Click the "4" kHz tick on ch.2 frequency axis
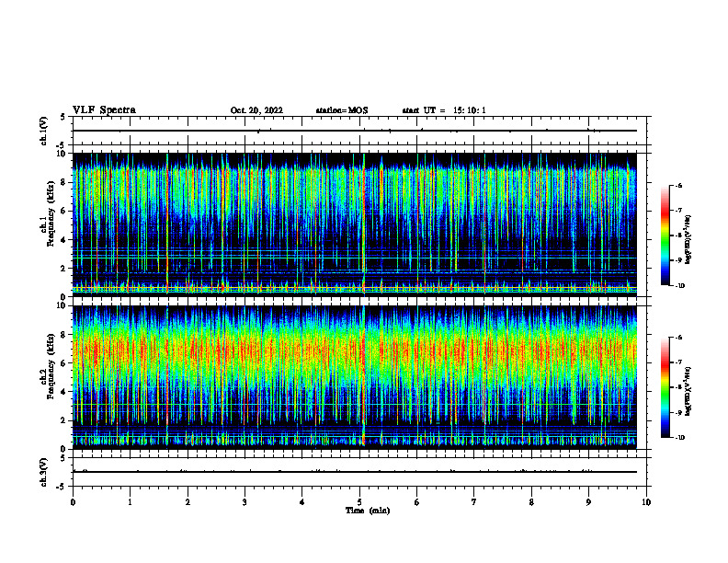This screenshot has width=728, height=563. (x=64, y=392)
